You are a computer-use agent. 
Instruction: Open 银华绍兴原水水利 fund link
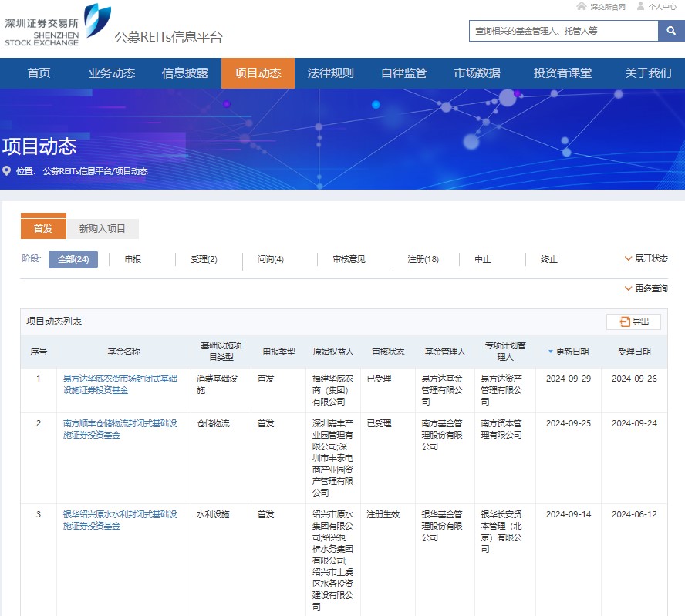(120, 520)
